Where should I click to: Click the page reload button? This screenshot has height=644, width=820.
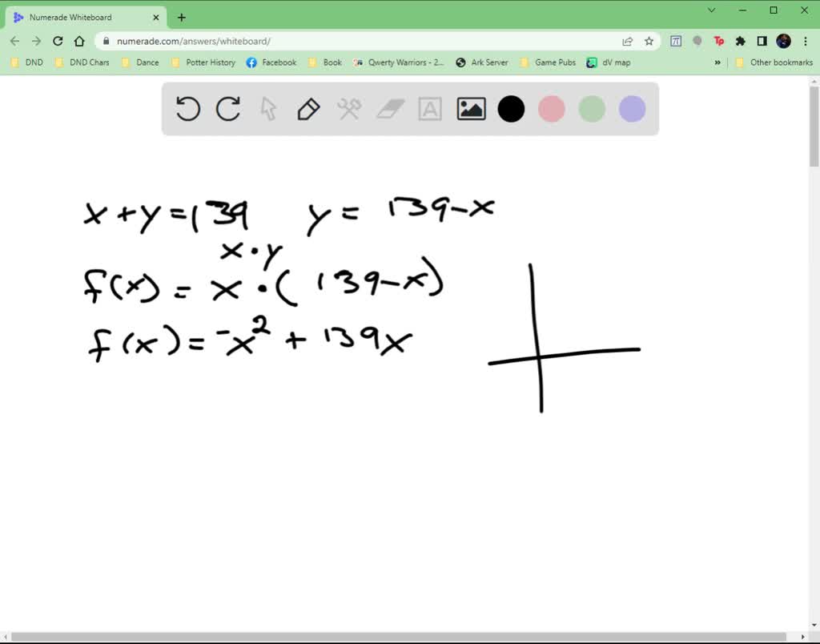tap(57, 41)
